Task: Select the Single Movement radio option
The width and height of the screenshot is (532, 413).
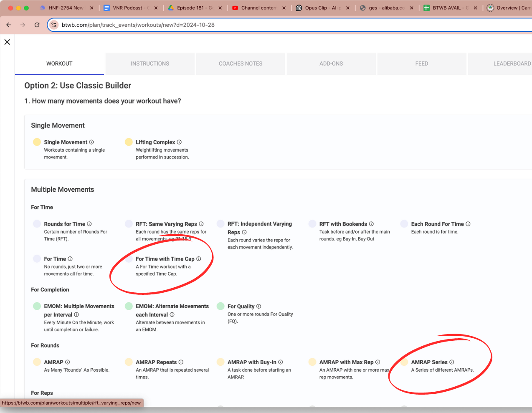Action: coord(37,142)
